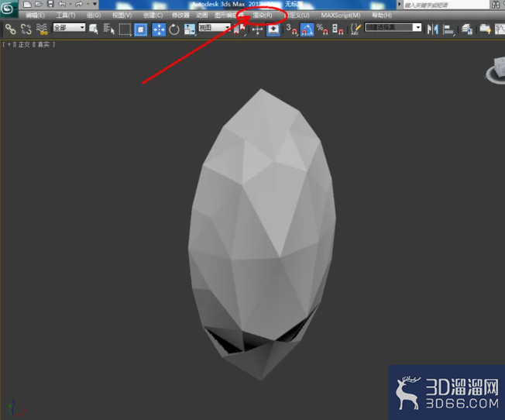Viewport: 505px width, 420px height.
Task: Select the Select and Rotate tool
Action: (x=174, y=29)
